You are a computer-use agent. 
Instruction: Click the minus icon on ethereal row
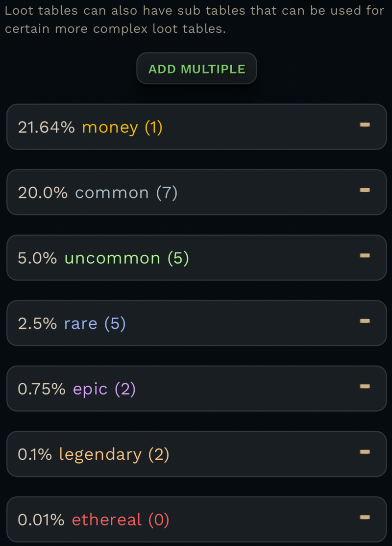pyautogui.click(x=365, y=517)
